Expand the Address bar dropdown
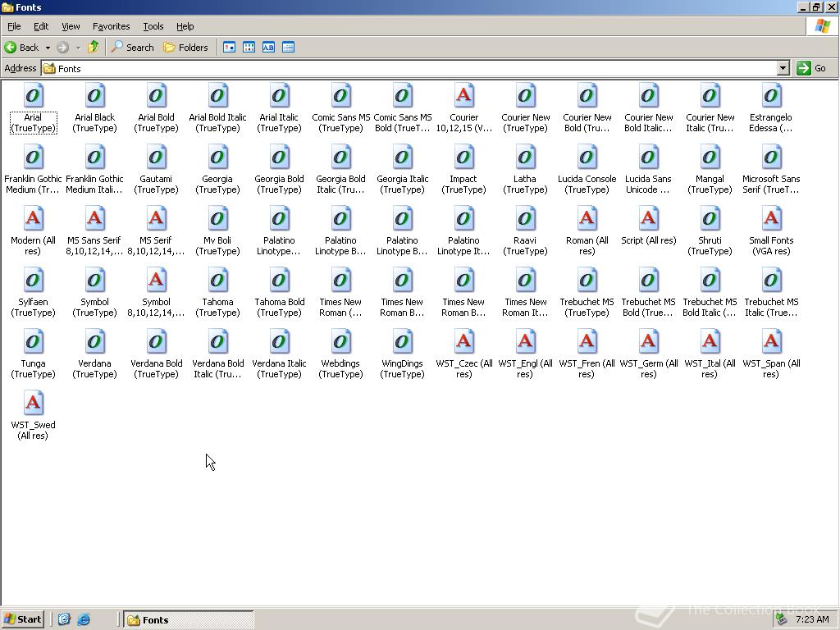 783,68
